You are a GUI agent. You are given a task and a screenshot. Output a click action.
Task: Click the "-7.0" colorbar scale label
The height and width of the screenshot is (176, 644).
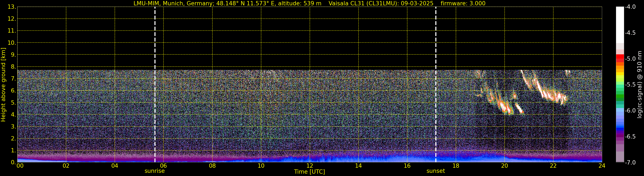pos(630,162)
